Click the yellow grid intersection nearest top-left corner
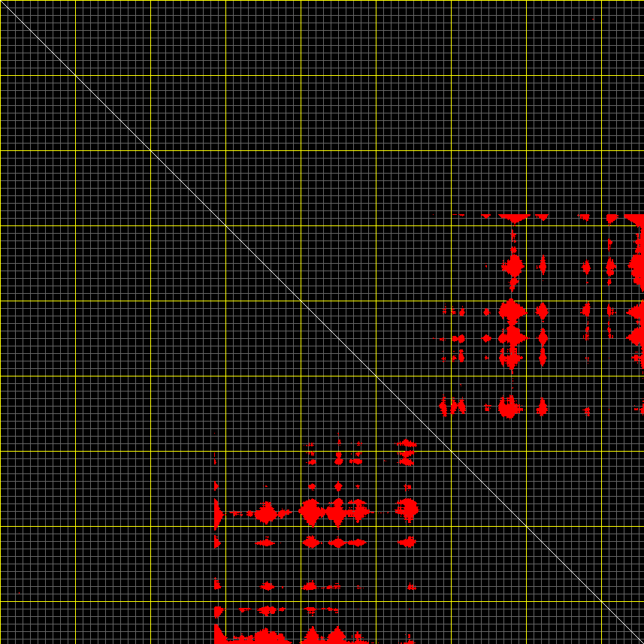644x644 pixels. pos(75,75)
